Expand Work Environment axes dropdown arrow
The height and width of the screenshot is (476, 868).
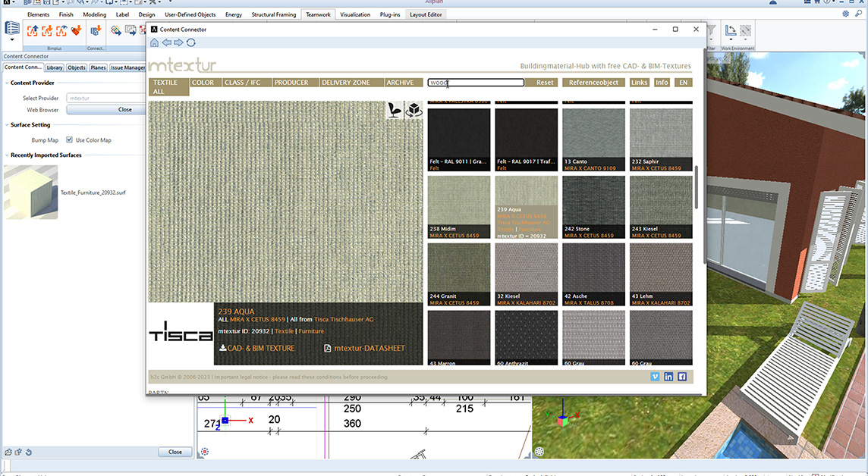tap(731, 40)
